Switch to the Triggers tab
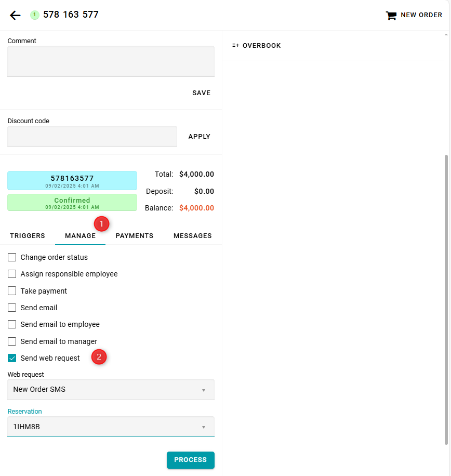The image size is (451, 476). click(28, 236)
